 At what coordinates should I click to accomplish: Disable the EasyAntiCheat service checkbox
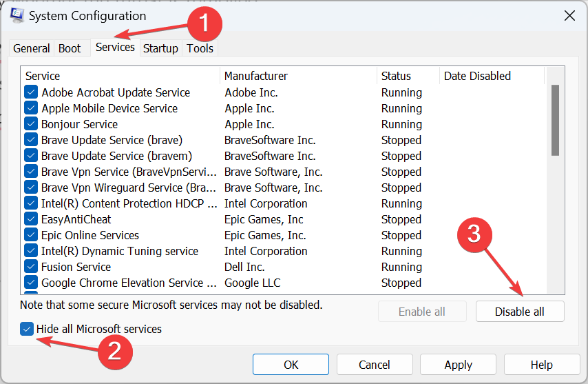(31, 219)
